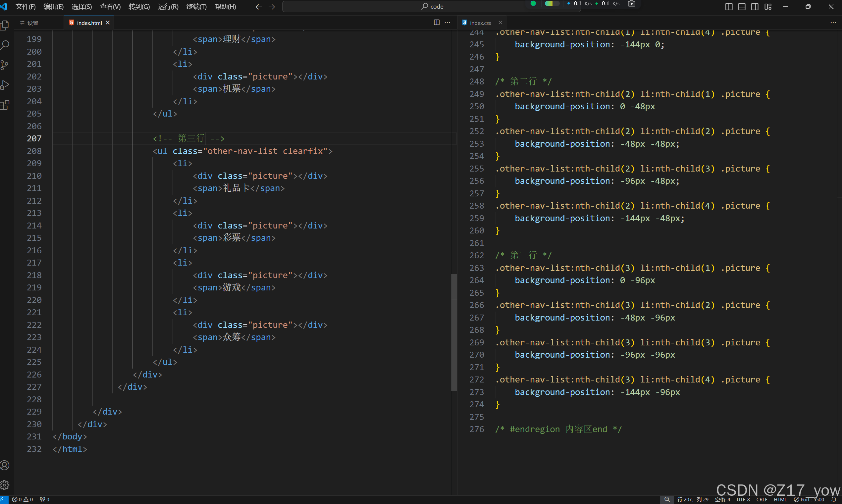Screen dimensions: 842x504
Task: Open the Search sidebar icon
Action: pos(5,45)
